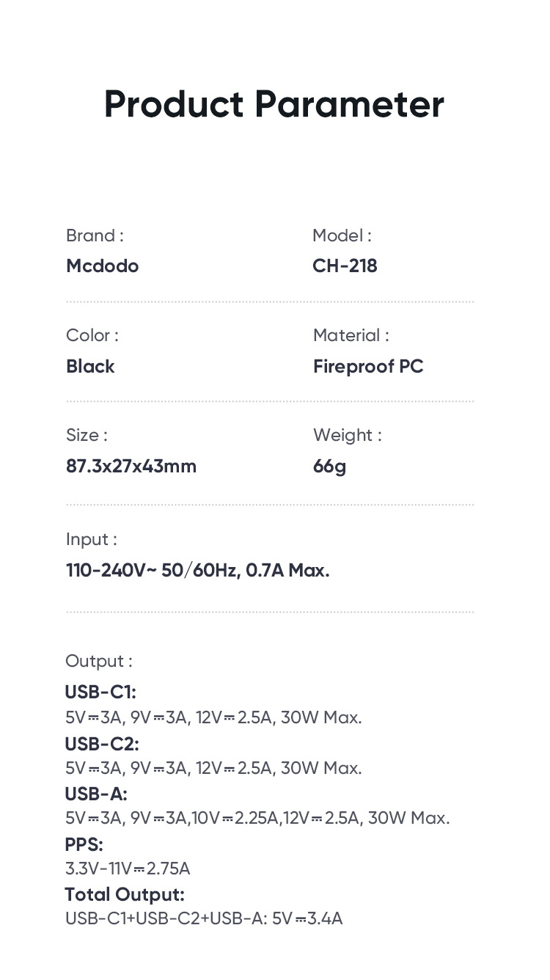The width and height of the screenshot is (550, 980).
Task: Click the Input label
Action: [x=91, y=539]
